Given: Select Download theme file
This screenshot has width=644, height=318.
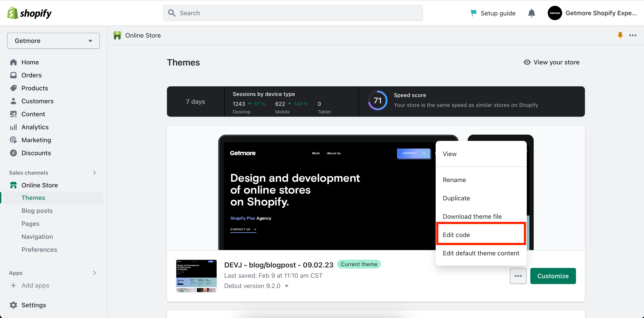Looking at the screenshot, I should (481, 216).
